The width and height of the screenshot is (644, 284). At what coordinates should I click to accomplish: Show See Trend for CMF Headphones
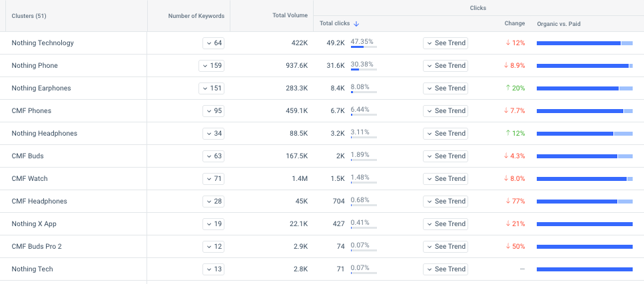click(446, 201)
